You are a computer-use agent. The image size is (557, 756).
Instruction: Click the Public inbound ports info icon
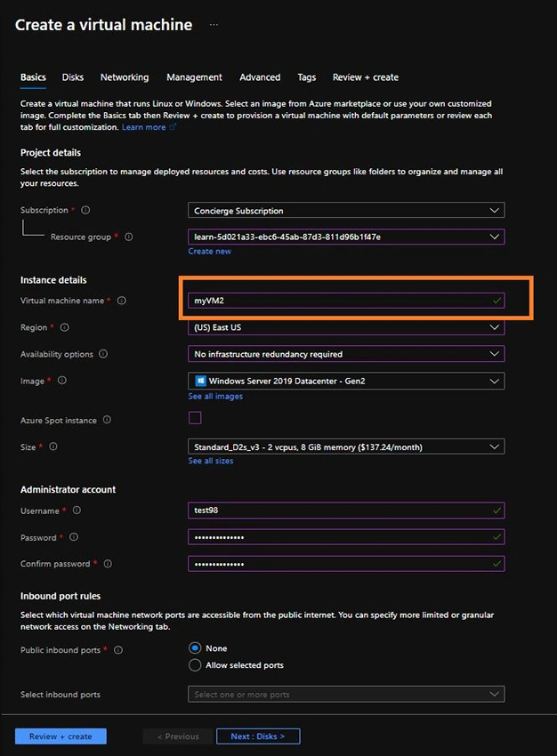click(118, 650)
